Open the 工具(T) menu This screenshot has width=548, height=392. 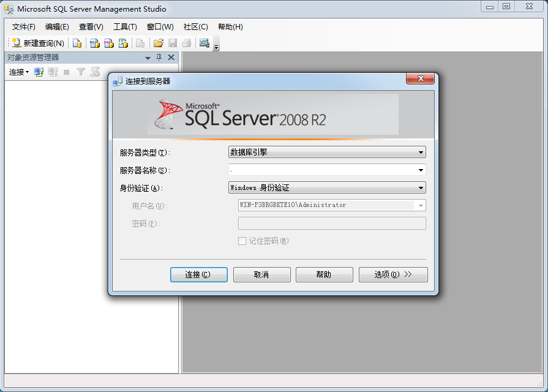[x=125, y=27]
